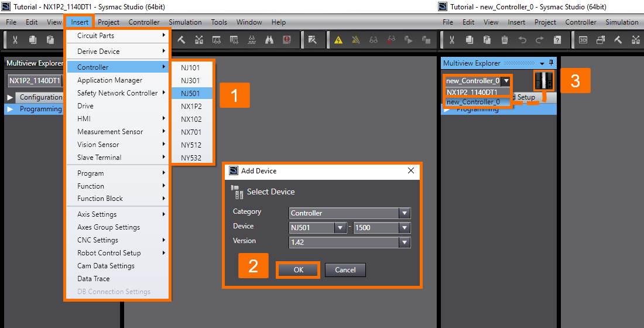644x328 pixels.
Task: Click Help question mark icon in right window
Action: 557,40
